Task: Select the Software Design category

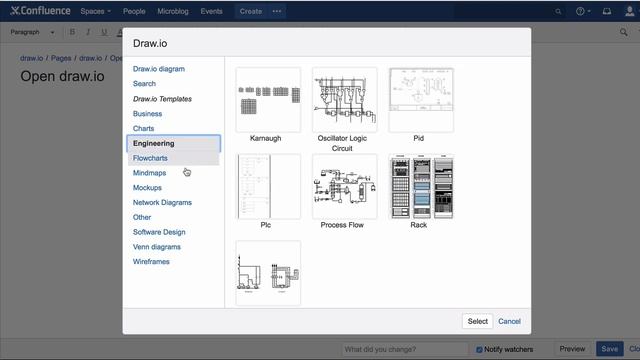Action: point(159,232)
